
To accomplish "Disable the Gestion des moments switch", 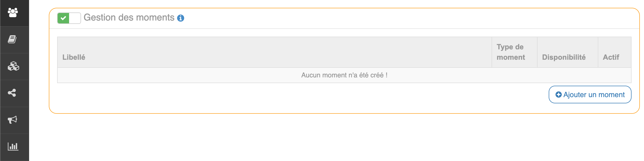I will click(69, 18).
